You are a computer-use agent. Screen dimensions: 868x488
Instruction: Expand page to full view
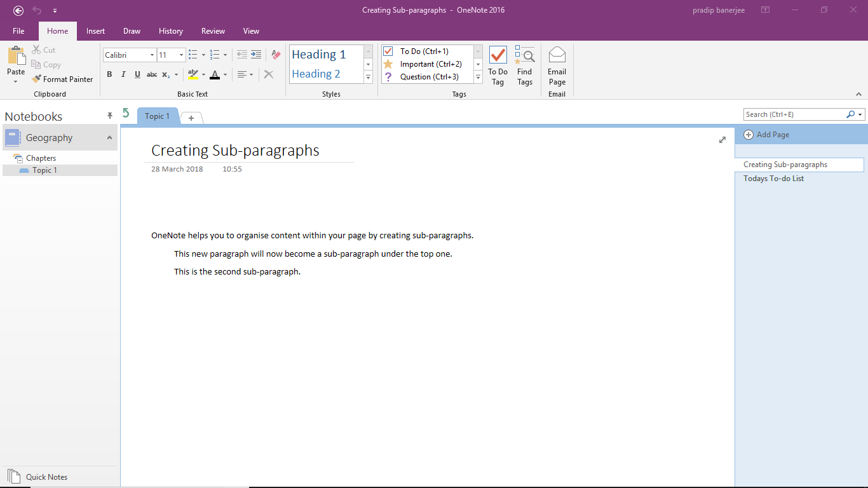722,140
